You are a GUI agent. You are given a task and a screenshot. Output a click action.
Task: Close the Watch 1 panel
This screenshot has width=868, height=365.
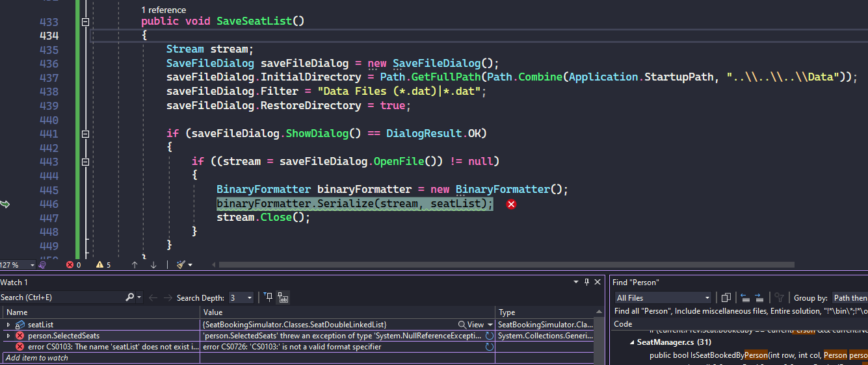pos(599,282)
